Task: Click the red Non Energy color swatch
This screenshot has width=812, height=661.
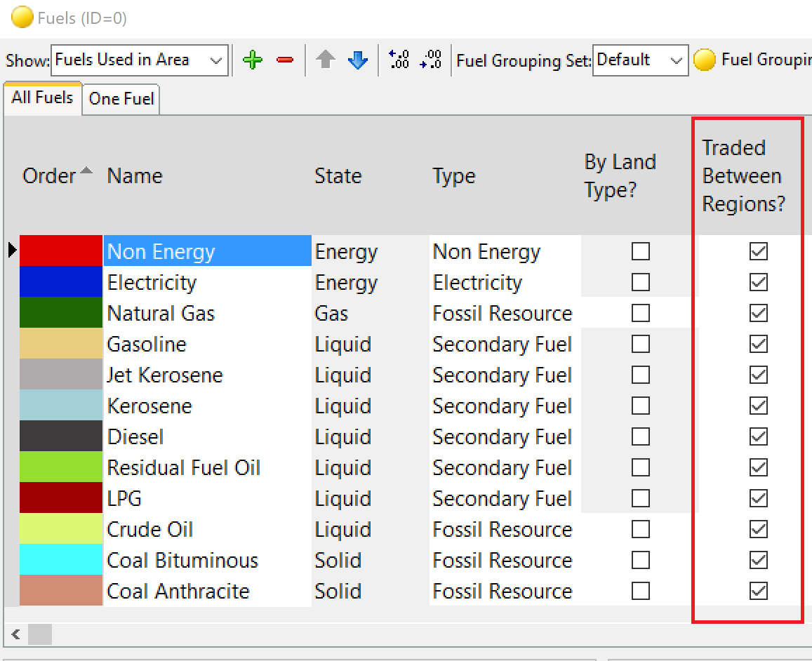Action: click(61, 251)
